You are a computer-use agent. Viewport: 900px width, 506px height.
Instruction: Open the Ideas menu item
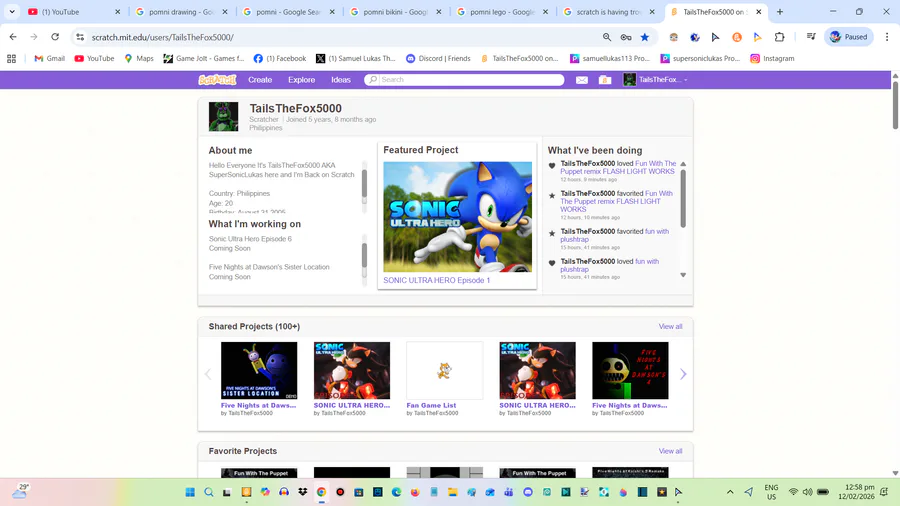(x=341, y=80)
